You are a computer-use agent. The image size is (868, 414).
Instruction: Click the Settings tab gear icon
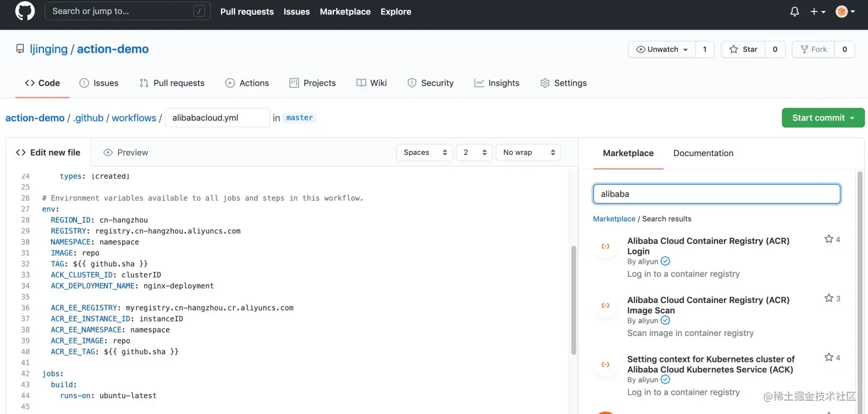coord(545,83)
